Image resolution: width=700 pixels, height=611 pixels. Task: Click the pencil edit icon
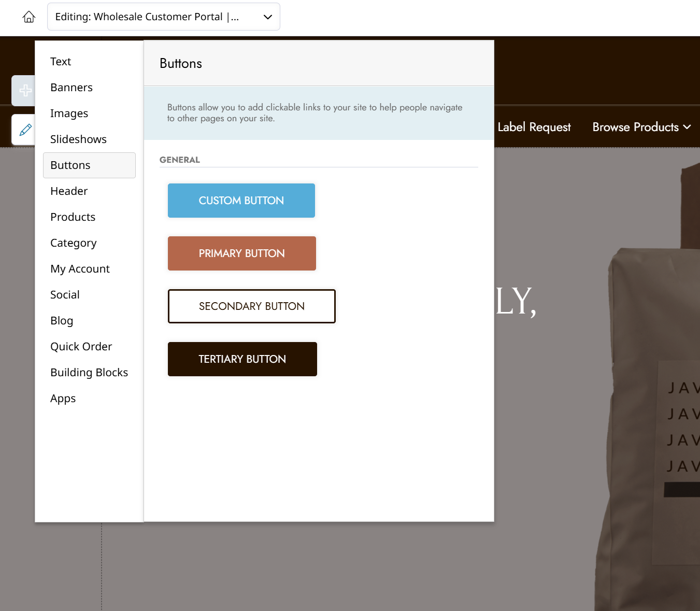pos(24,130)
